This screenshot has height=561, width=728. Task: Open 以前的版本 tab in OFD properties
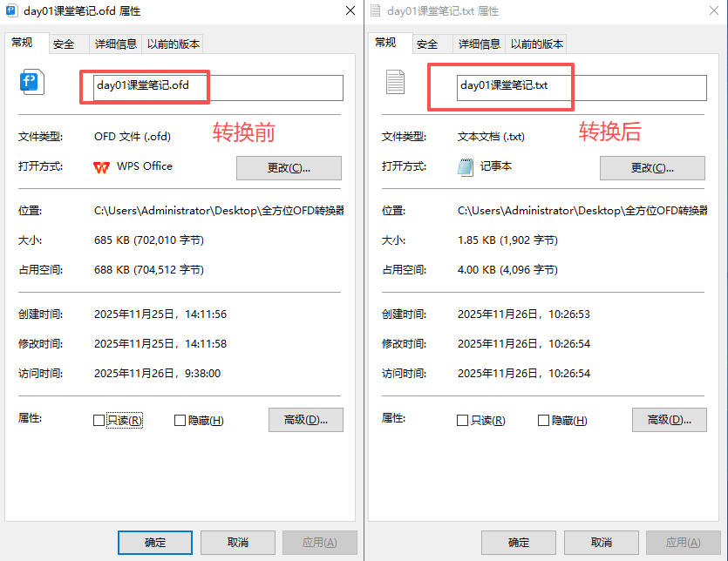point(173,44)
